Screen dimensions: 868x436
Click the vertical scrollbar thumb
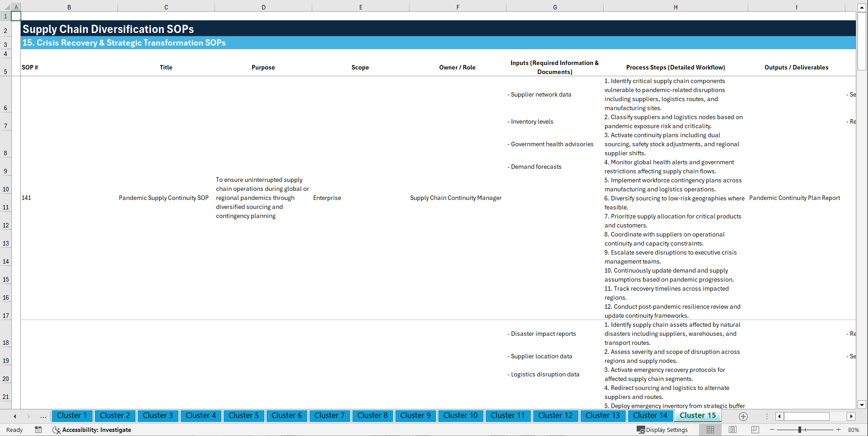(862, 41)
